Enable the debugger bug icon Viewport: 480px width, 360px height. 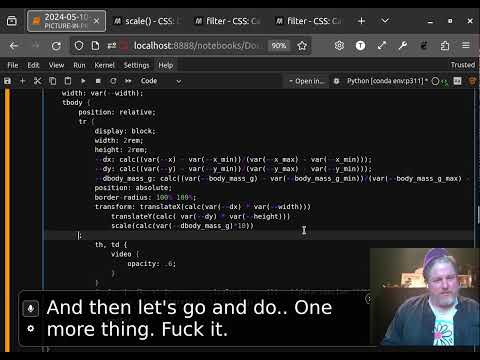click(x=336, y=81)
